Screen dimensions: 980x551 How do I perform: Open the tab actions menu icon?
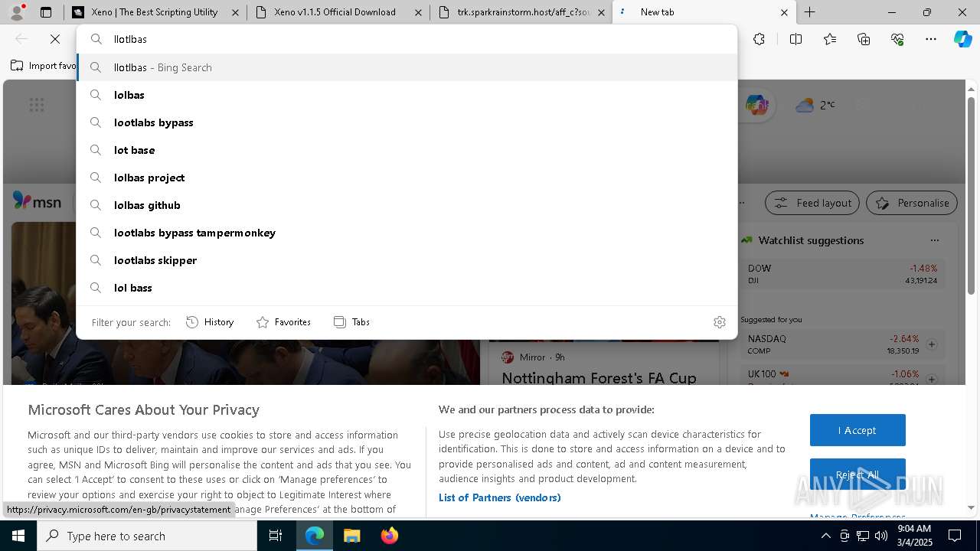46,12
